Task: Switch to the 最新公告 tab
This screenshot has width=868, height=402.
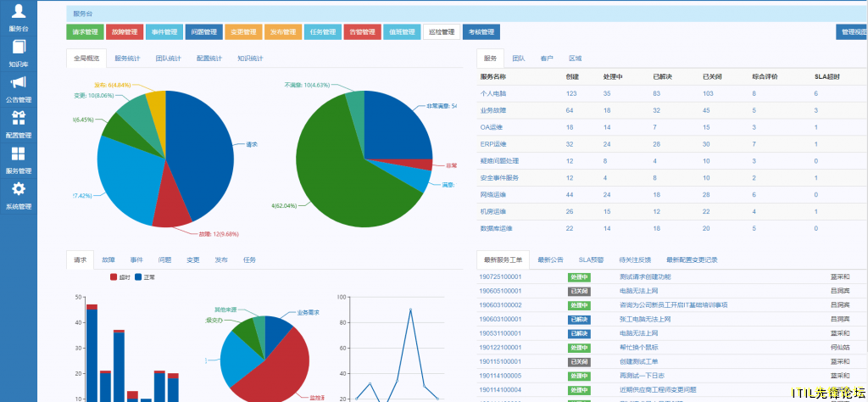Action: (550, 260)
